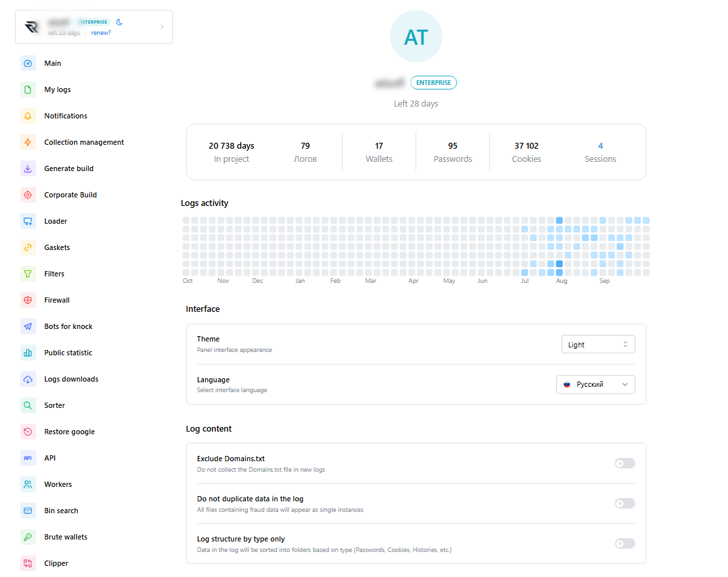Image resolution: width=728 pixels, height=577 pixels.
Task: Open the Filters funnel icon
Action: tap(28, 274)
